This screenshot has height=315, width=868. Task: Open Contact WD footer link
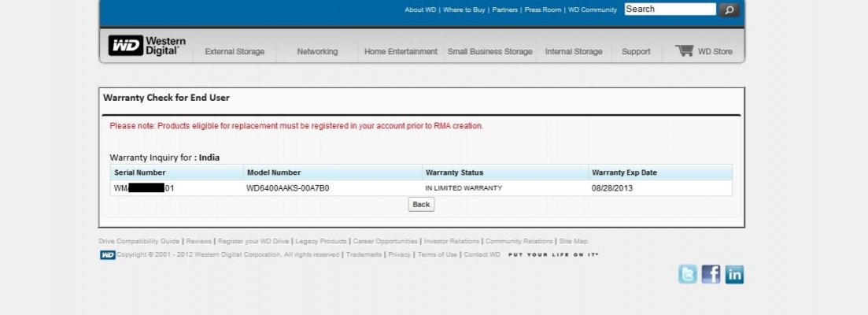(x=482, y=254)
